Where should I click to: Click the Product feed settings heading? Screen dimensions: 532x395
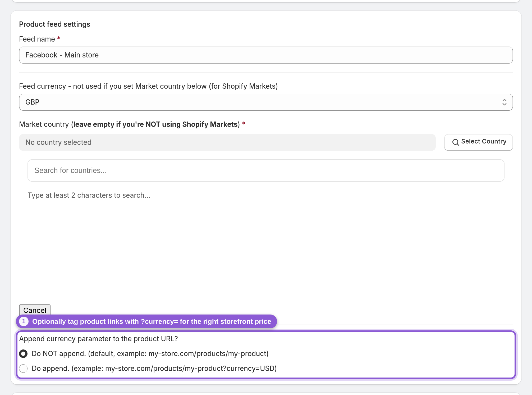pos(55,24)
